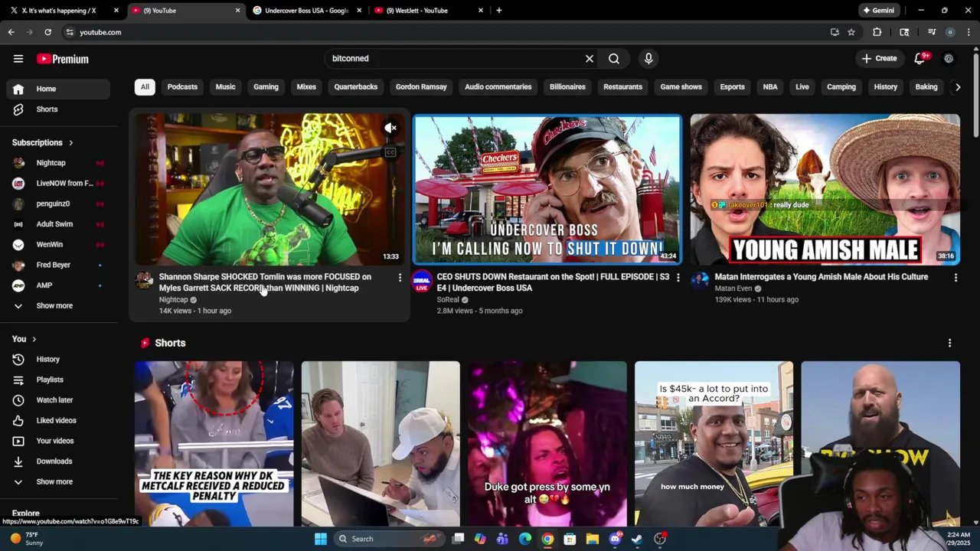980x551 pixels.
Task: Open Playlists in the sidebar
Action: coord(58,380)
